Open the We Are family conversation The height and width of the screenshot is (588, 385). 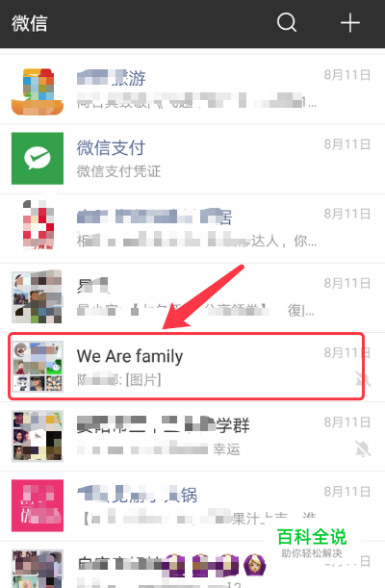(x=192, y=367)
